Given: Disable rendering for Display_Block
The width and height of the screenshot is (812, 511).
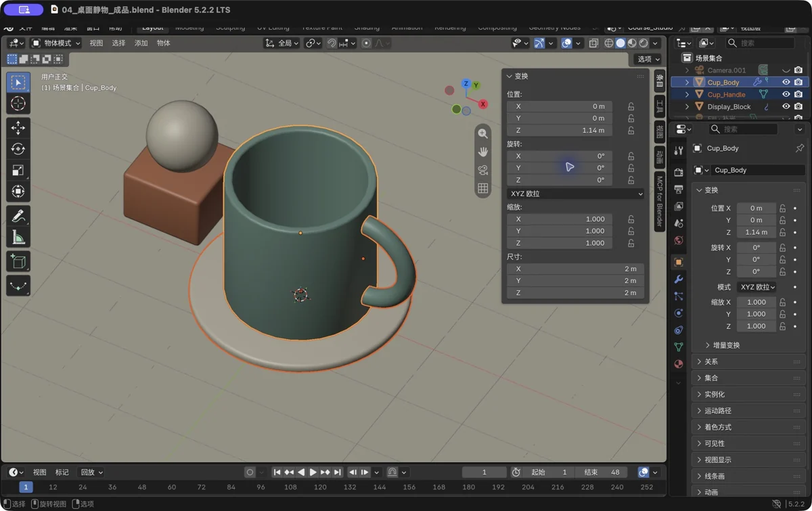Looking at the screenshot, I should tap(798, 107).
